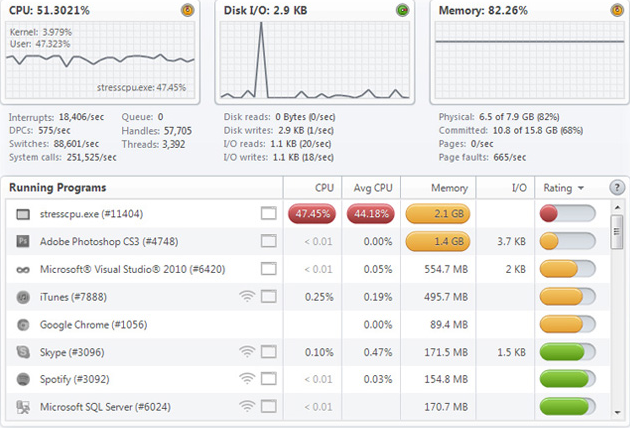Viewport: 630px width, 428px height.
Task: Select the stresscpu.exe (#11404) row name
Action: point(91,214)
